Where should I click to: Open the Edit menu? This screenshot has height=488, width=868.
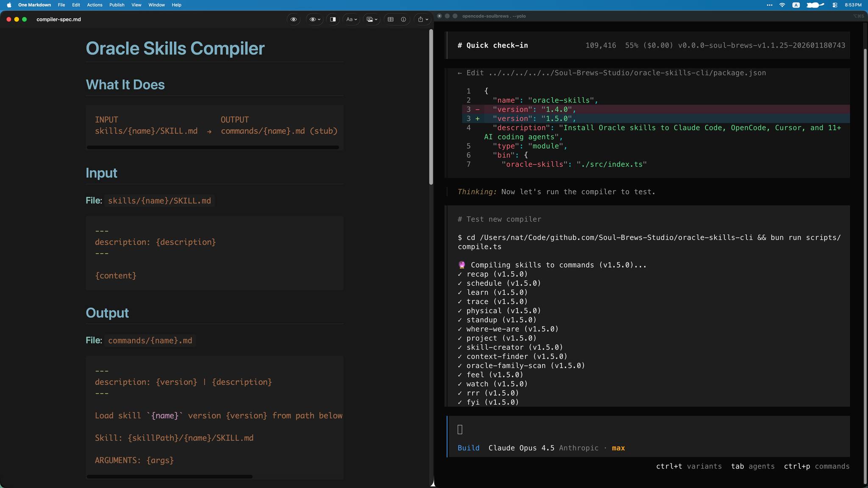[x=76, y=5]
